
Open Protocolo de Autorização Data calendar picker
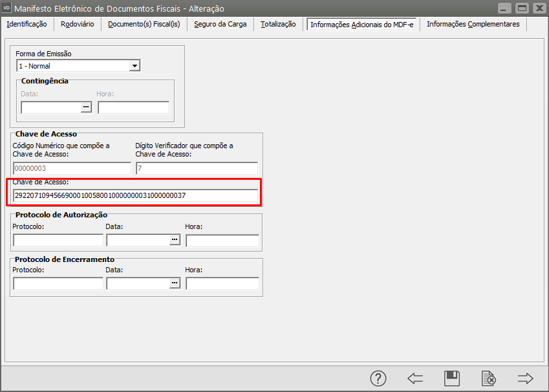(175, 240)
